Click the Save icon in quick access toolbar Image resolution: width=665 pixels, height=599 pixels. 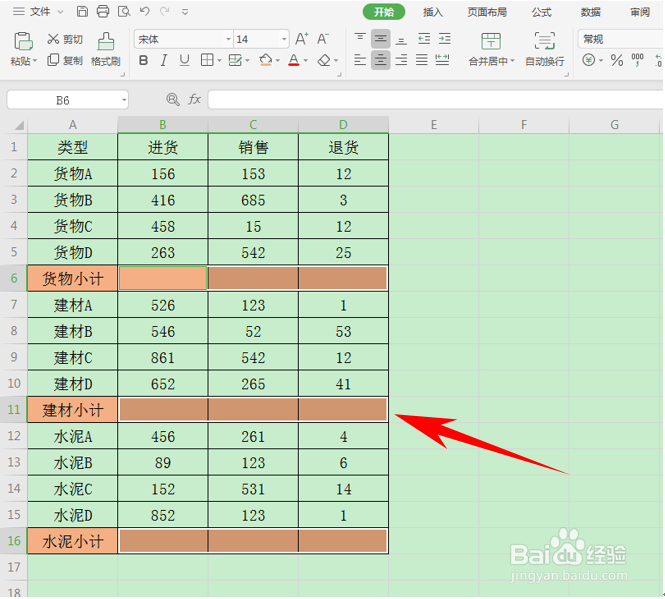tap(82, 11)
